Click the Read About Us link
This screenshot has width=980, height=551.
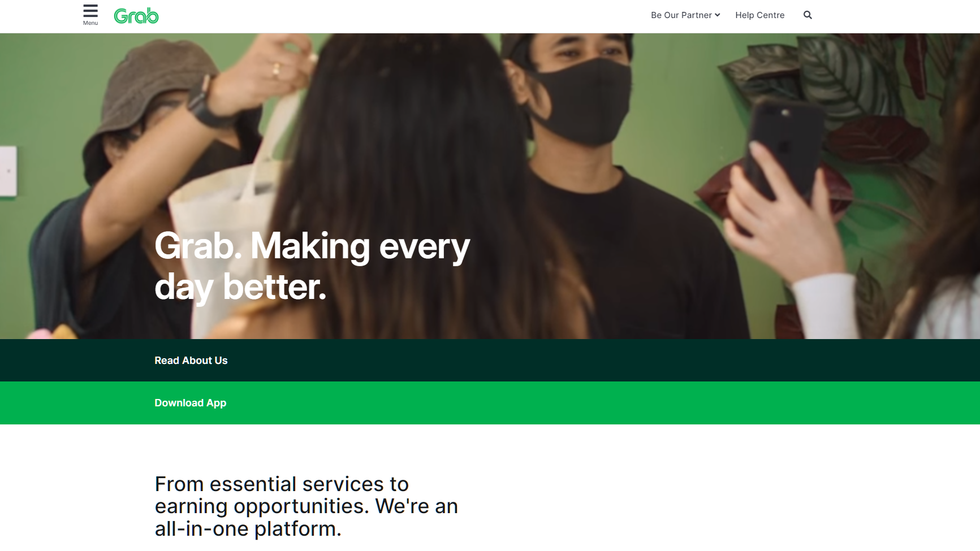pos(191,361)
